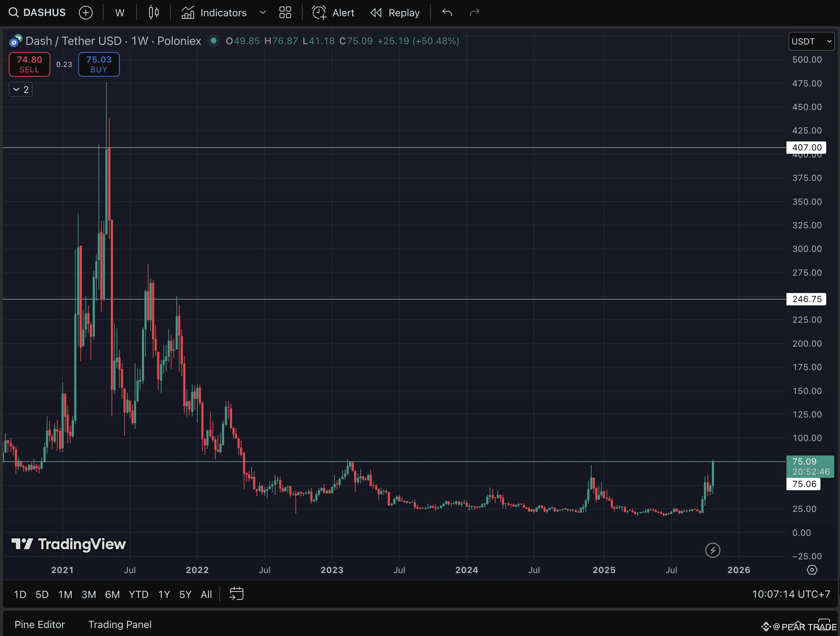
Task: Open the USDT currency dropdown
Action: tap(811, 41)
